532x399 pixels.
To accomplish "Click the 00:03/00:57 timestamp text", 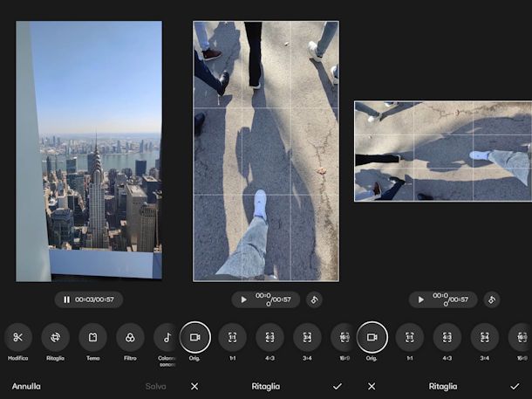I will coord(94,299).
